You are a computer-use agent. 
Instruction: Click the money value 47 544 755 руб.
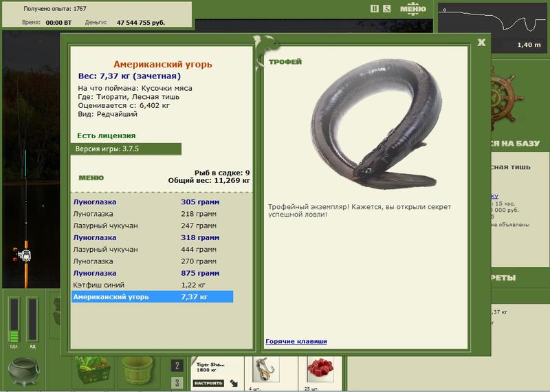[141, 23]
